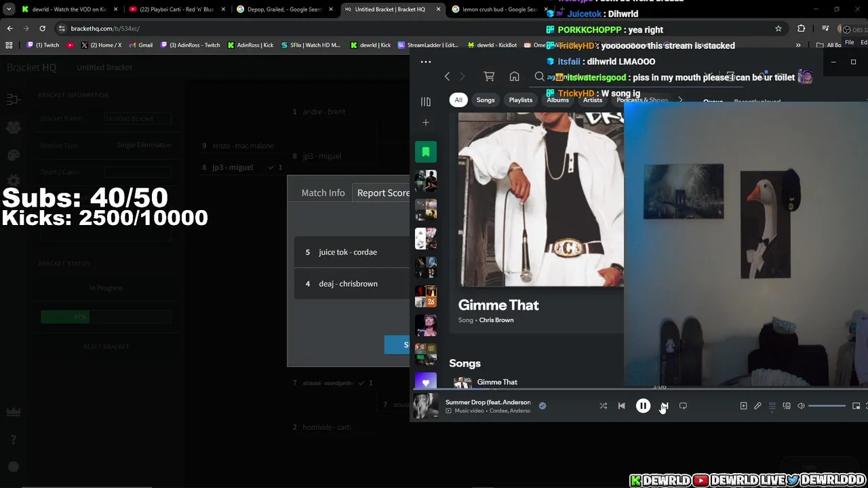Select the Artists filter chip
This screenshot has height=488, width=868.
pos(593,100)
